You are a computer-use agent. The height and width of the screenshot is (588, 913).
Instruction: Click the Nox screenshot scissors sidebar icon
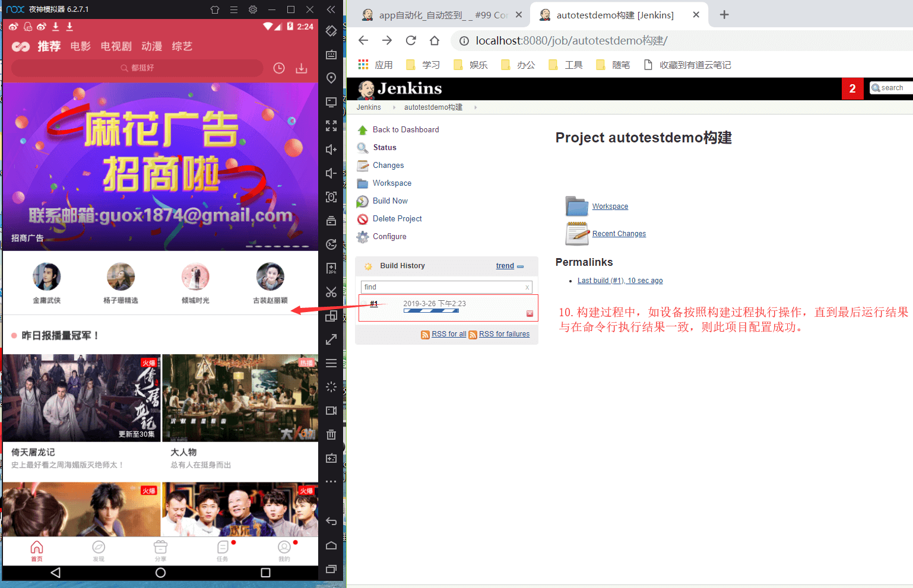331,292
